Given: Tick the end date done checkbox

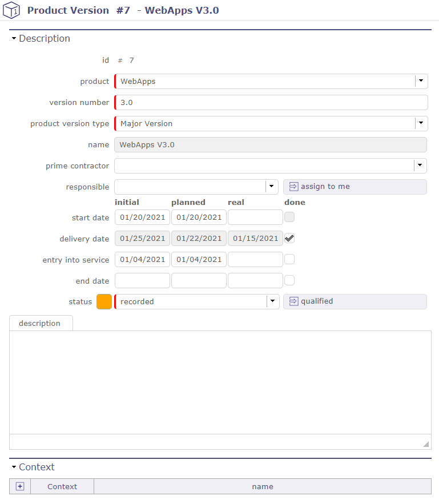Looking at the screenshot, I should (x=289, y=280).
